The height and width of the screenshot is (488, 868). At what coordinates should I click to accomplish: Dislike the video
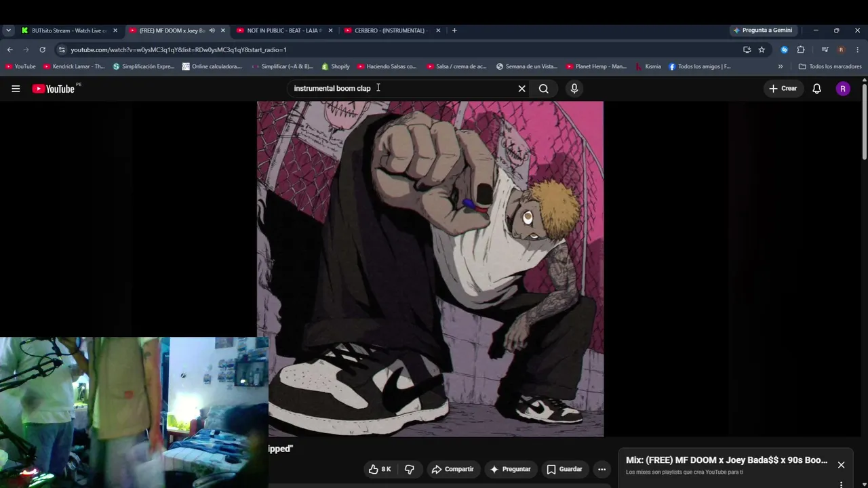click(x=410, y=469)
